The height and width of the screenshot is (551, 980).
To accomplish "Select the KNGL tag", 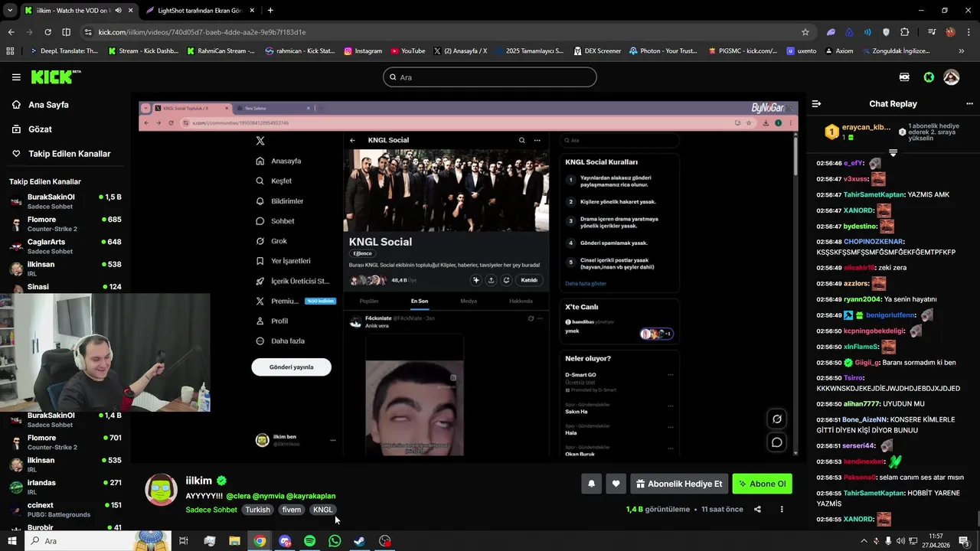I will pos(323,510).
